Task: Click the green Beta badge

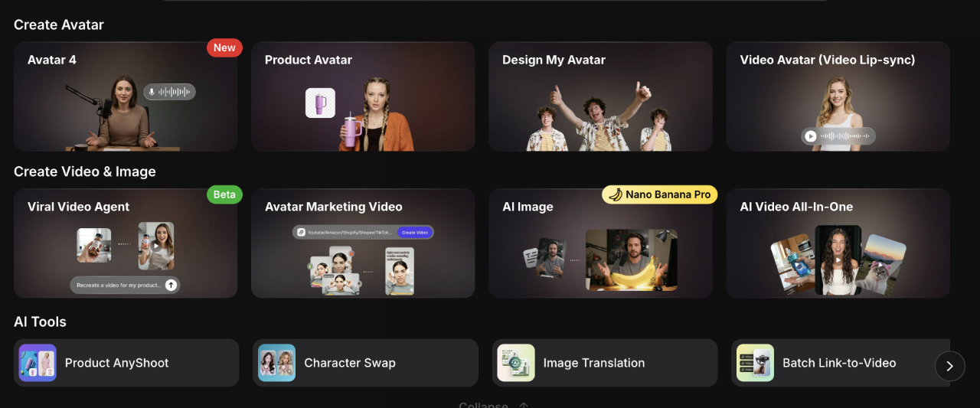Action: coord(224,194)
